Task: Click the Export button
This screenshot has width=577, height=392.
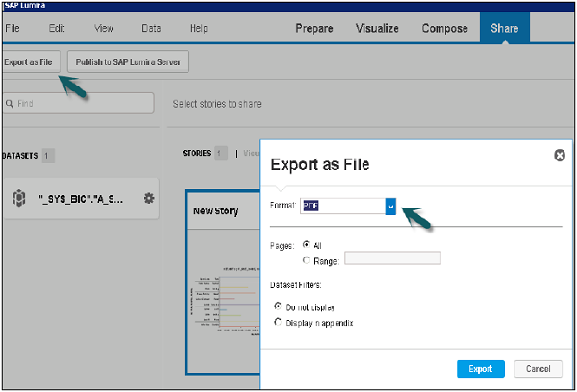Action: click(x=481, y=369)
